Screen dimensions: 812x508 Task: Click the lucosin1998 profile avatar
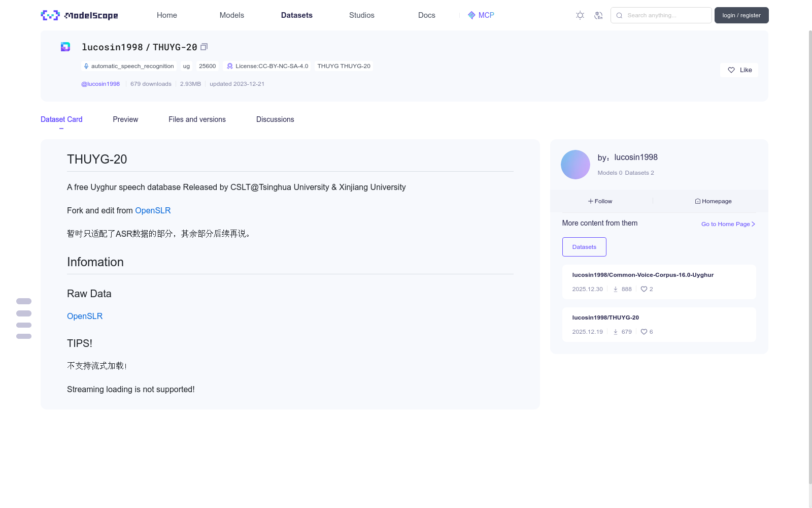pos(576,165)
